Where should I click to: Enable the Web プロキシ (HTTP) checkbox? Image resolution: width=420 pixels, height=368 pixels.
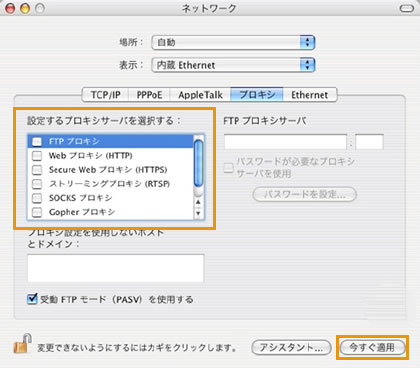37,156
